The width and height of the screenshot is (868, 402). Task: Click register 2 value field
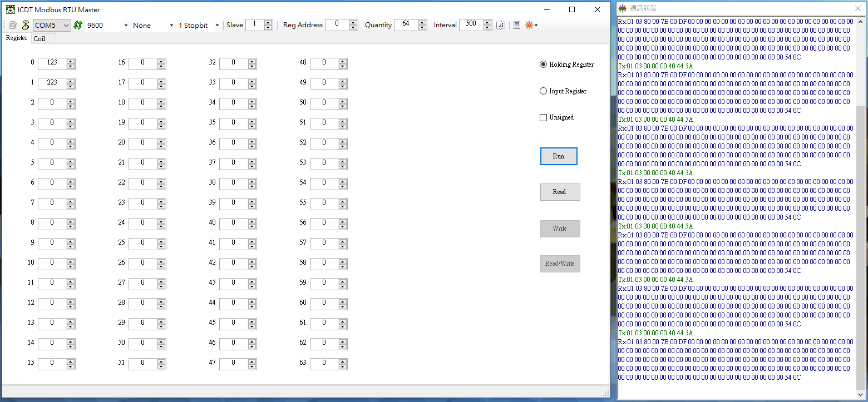52,103
